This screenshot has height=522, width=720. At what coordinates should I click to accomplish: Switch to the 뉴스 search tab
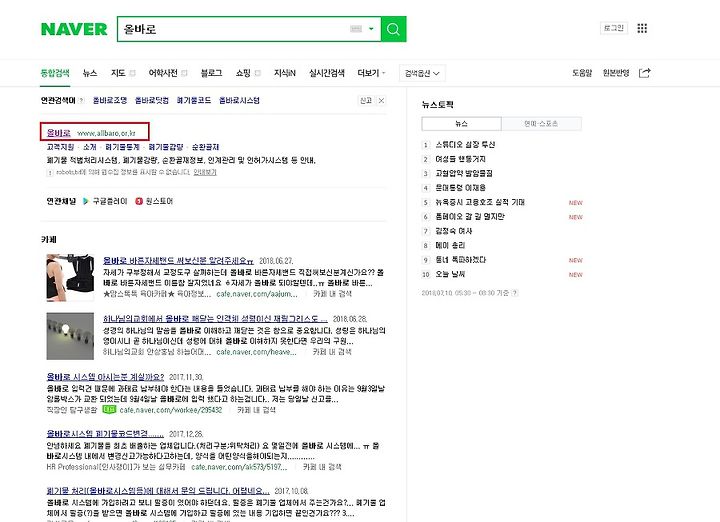[x=90, y=73]
